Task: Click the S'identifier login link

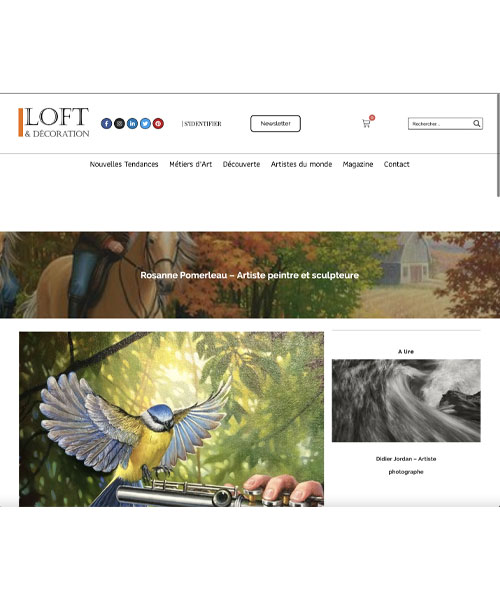Action: point(202,124)
